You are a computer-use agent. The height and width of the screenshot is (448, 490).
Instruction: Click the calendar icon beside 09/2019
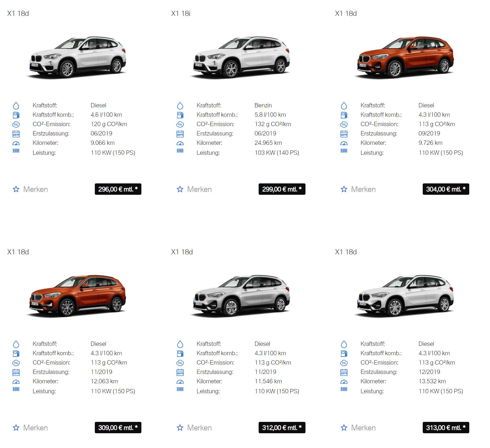[x=344, y=134]
